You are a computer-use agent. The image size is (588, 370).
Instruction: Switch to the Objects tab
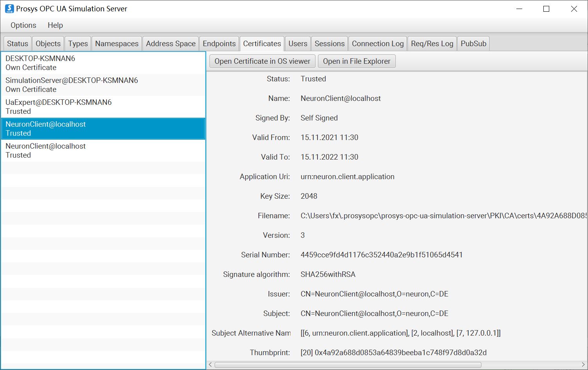pos(48,43)
